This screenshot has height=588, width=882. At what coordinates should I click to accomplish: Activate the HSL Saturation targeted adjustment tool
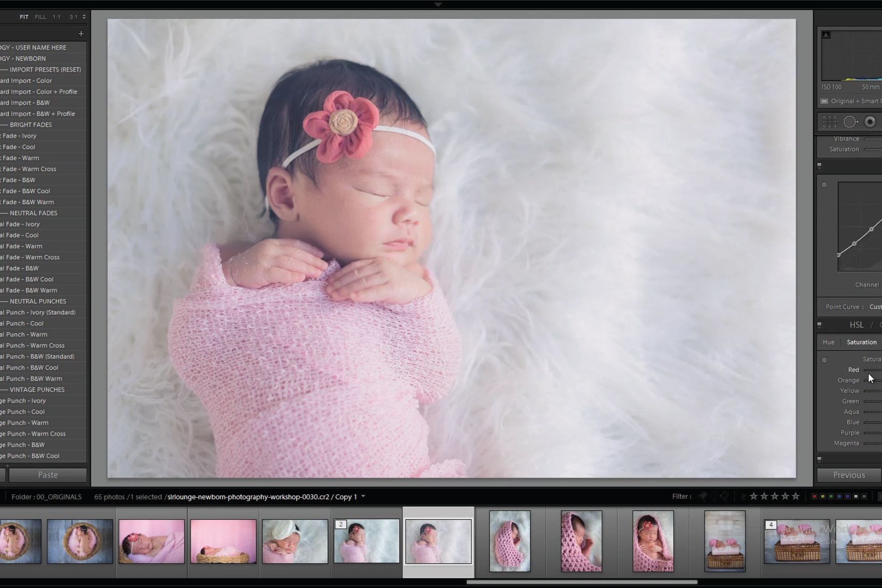pos(824,360)
